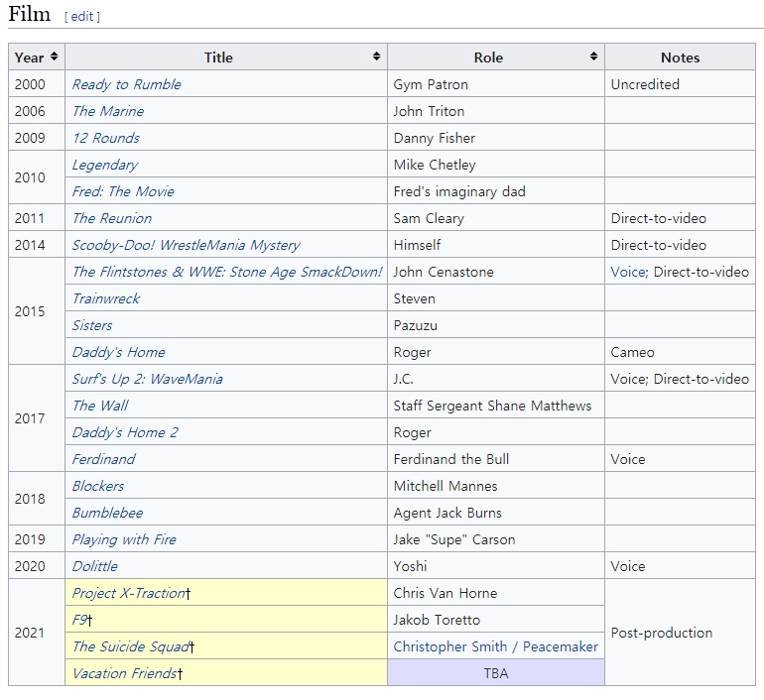The image size is (764, 700).
Task: Select the 2000 year cell
Action: 37,84
